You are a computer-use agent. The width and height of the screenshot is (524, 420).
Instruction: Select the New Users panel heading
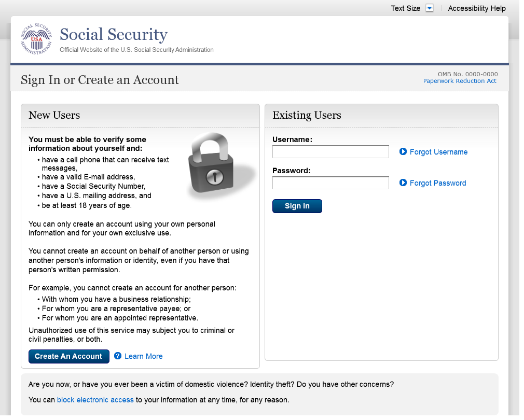pos(54,115)
